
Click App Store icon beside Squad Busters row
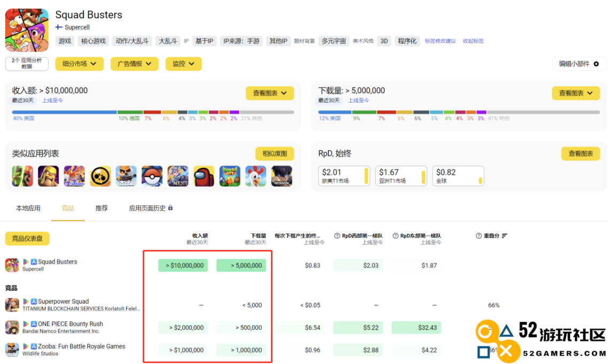(x=34, y=262)
